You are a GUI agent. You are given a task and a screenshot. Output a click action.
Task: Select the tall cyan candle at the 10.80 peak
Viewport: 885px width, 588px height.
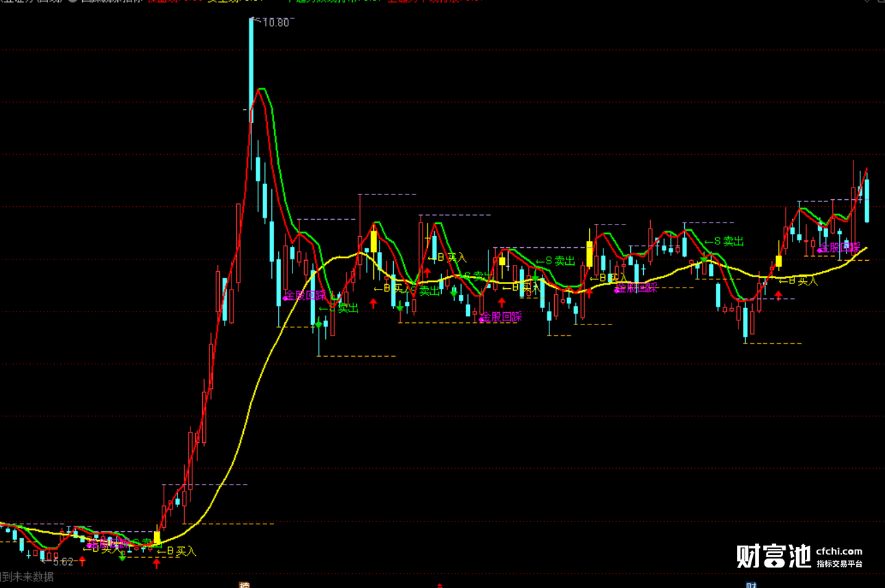pyautogui.click(x=251, y=71)
